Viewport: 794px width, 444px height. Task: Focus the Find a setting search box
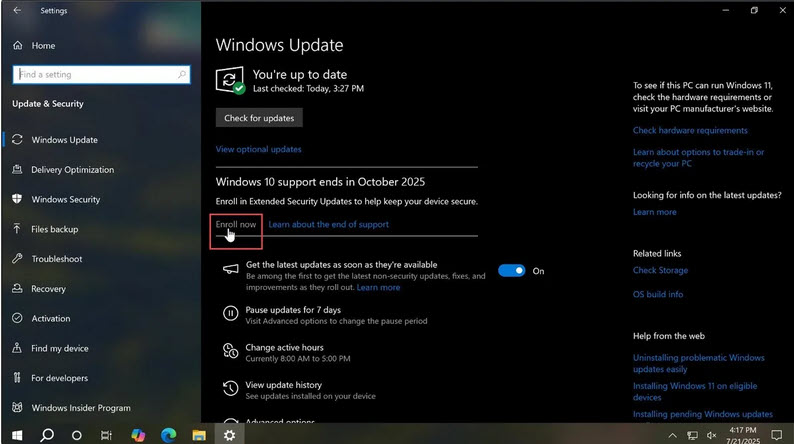pyautogui.click(x=101, y=74)
